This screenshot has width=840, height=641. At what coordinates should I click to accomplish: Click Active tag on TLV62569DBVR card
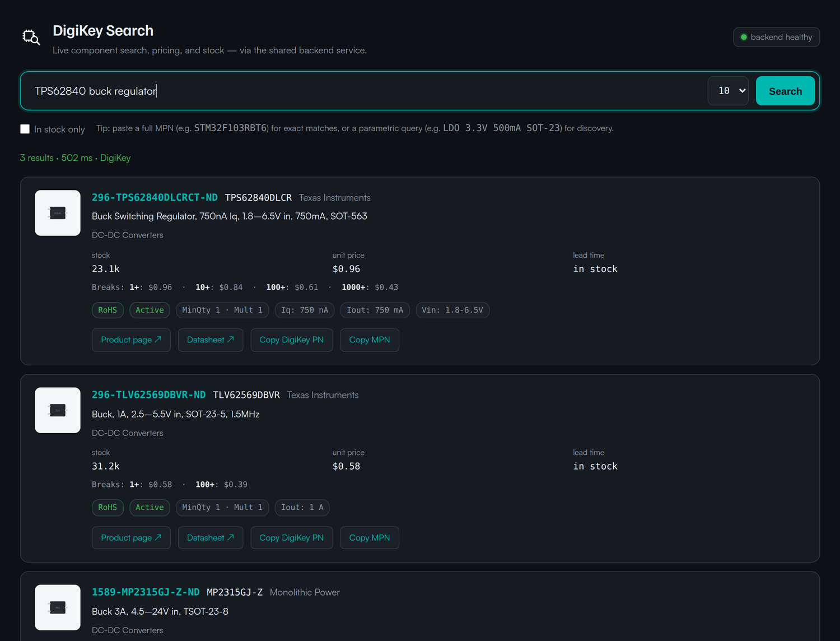pos(150,507)
